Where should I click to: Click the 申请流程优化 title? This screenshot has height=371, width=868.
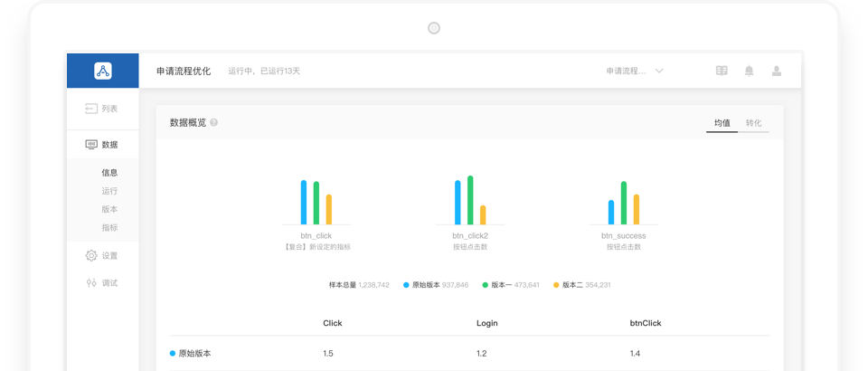pyautogui.click(x=184, y=71)
